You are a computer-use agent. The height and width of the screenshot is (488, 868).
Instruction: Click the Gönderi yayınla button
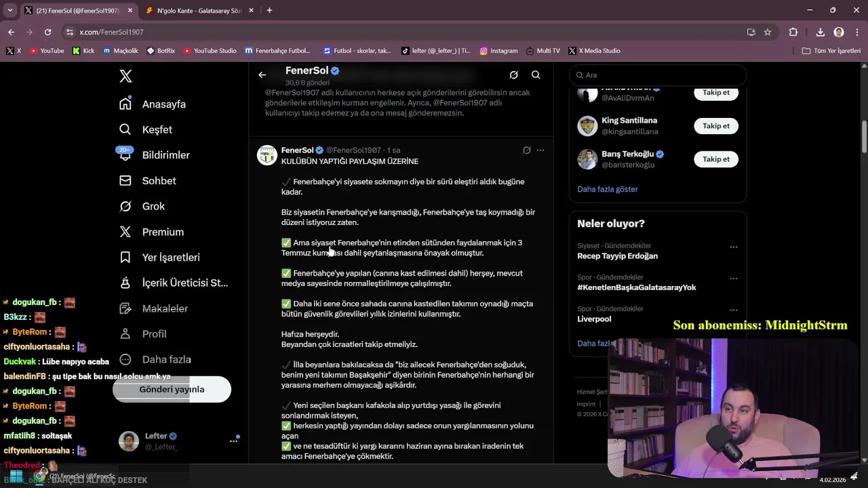point(172,389)
